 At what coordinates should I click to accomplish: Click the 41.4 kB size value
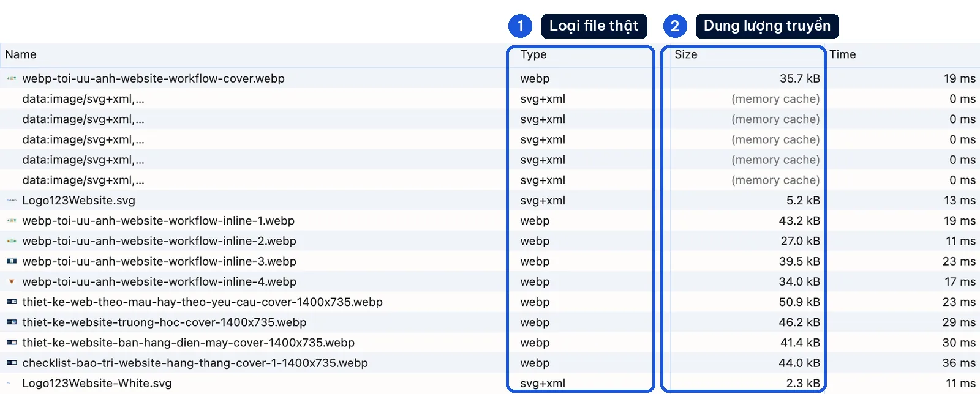(800, 343)
